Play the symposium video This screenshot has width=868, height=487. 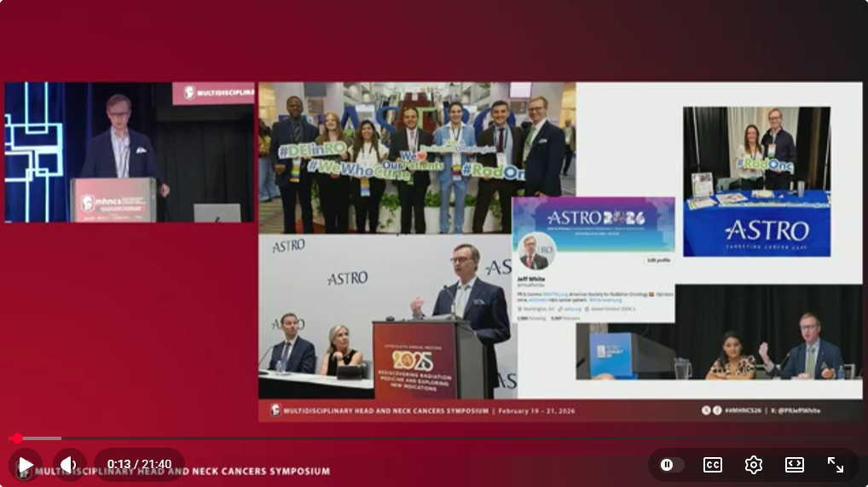(25, 464)
